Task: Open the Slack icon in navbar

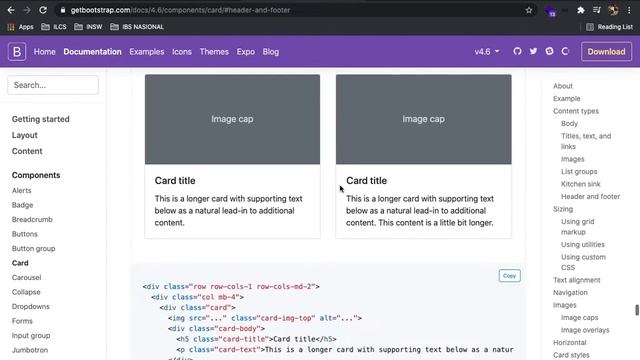Action: (549, 51)
